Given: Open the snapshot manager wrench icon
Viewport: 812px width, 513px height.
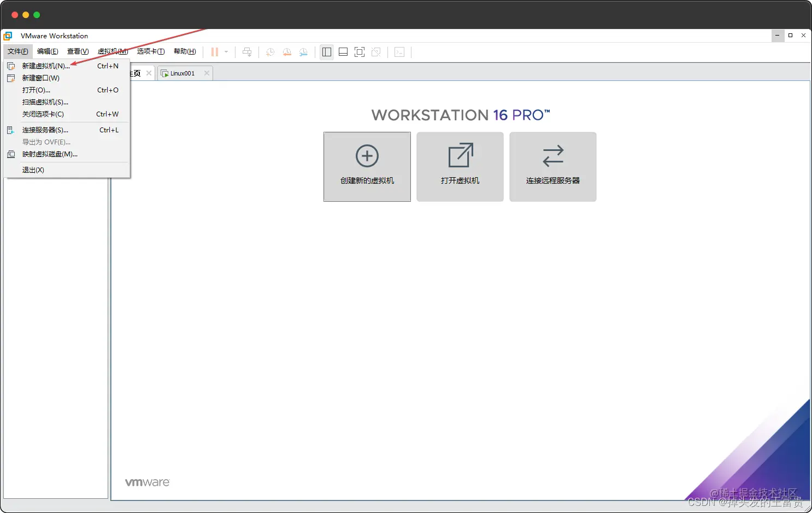Looking at the screenshot, I should (303, 52).
